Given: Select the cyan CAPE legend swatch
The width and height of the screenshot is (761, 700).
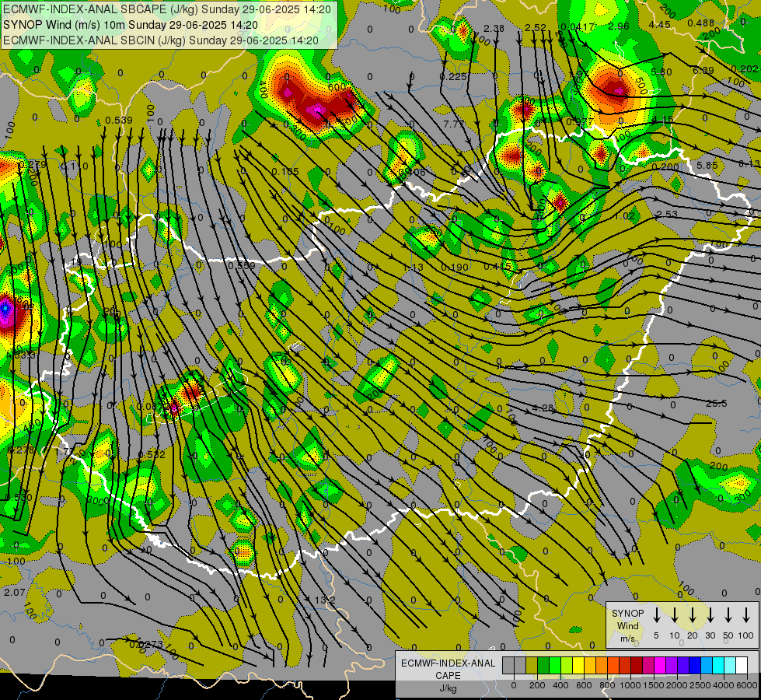Looking at the screenshot, I should click(x=717, y=666).
